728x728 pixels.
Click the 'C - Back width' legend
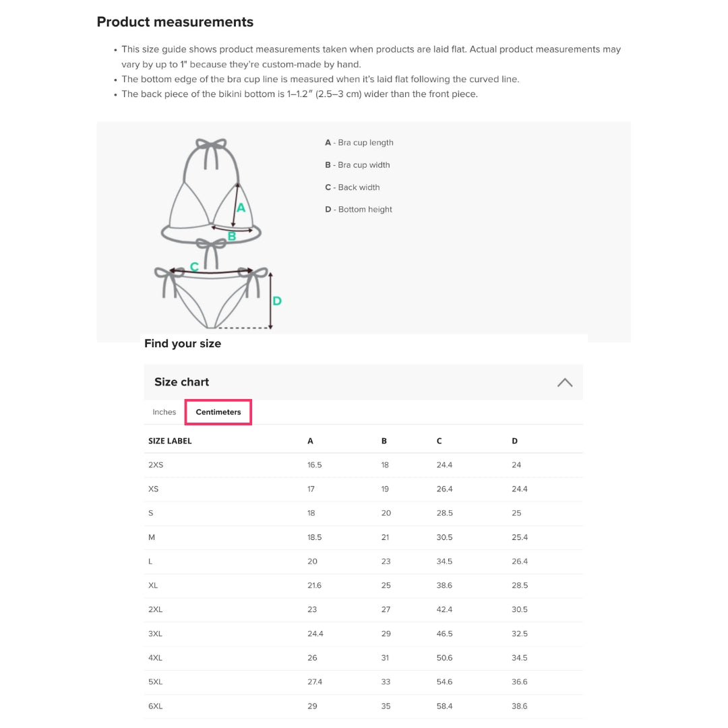(354, 187)
